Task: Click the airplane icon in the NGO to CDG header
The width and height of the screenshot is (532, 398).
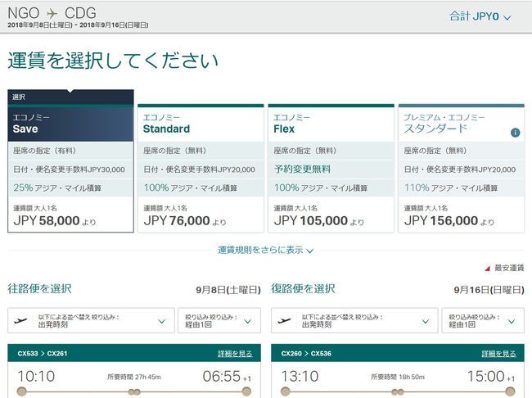Action: pyautogui.click(x=52, y=14)
